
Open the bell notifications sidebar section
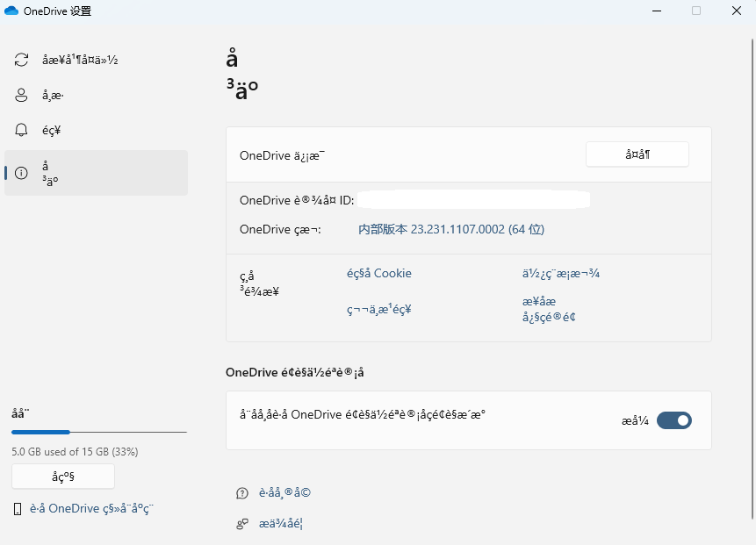coord(96,130)
